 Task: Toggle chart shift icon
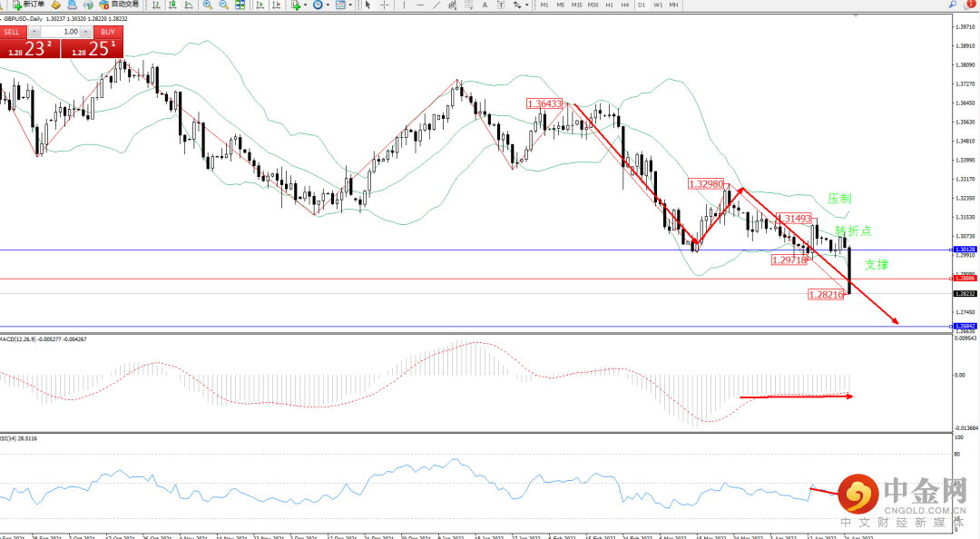tap(276, 5)
